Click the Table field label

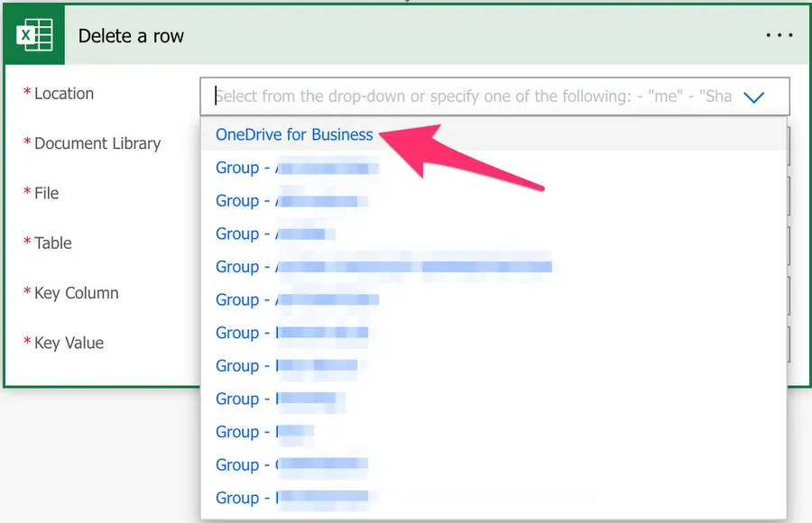(x=52, y=243)
